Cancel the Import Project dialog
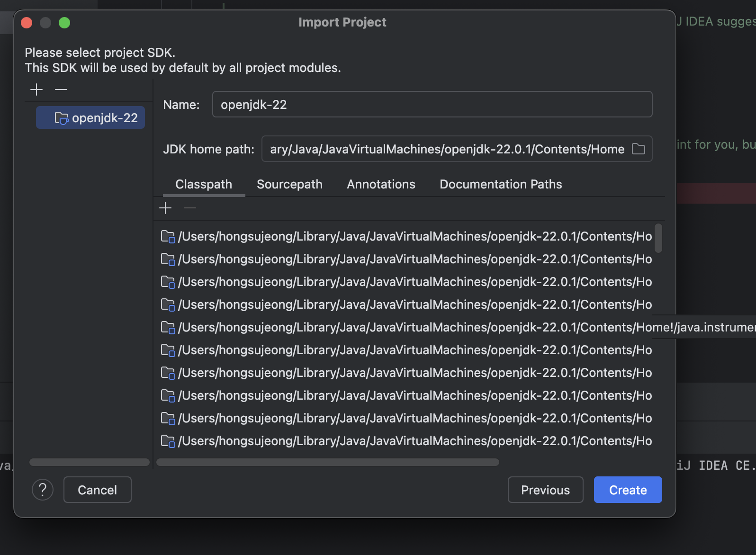 (97, 490)
